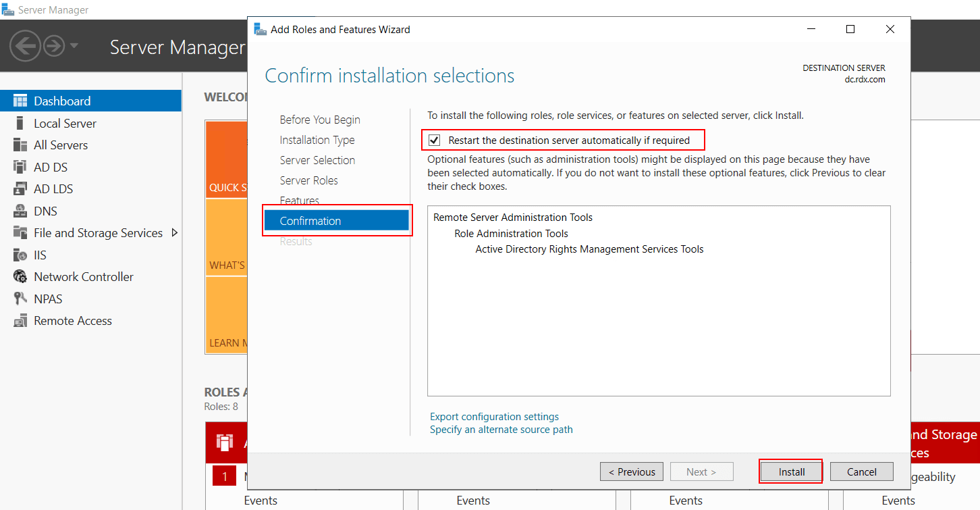Select the Server Roles wizard step
Viewport: 980px width, 510px height.
[309, 180]
